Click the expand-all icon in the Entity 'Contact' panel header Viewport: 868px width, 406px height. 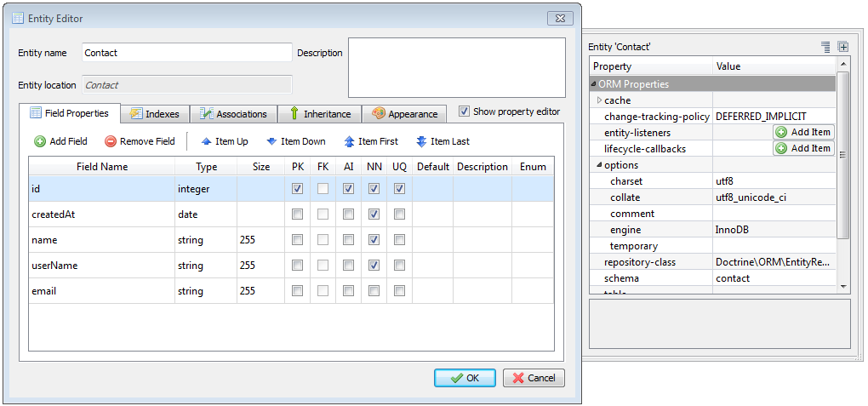tap(842, 47)
